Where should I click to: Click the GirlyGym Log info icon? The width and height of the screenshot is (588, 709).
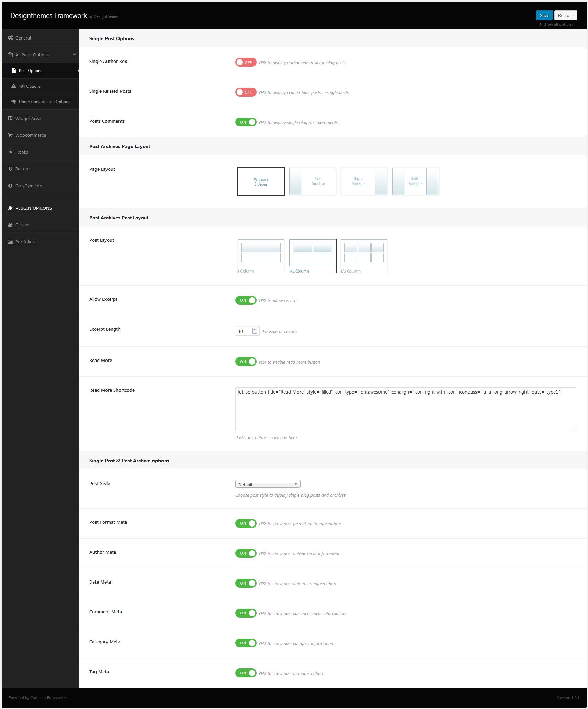10,186
